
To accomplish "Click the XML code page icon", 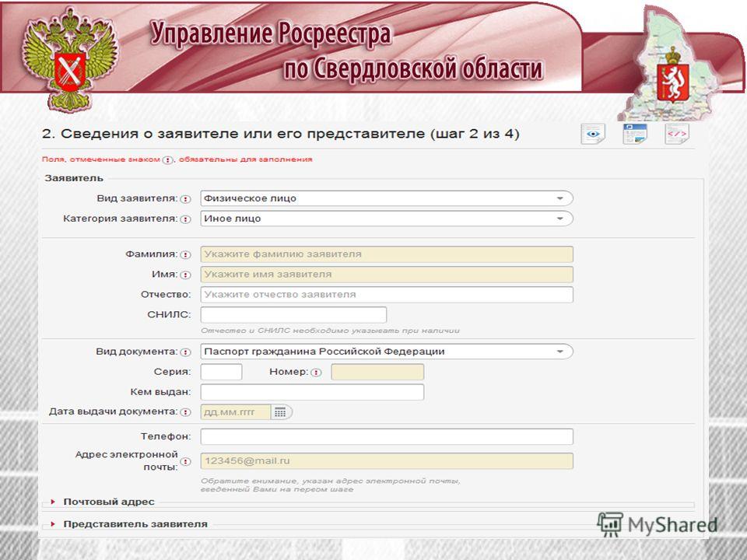I will (676, 134).
